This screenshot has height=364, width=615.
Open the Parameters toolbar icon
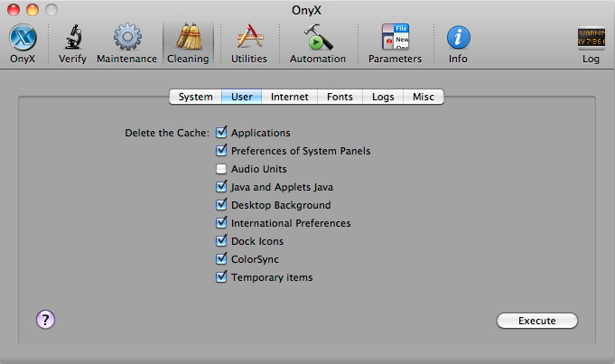396,37
